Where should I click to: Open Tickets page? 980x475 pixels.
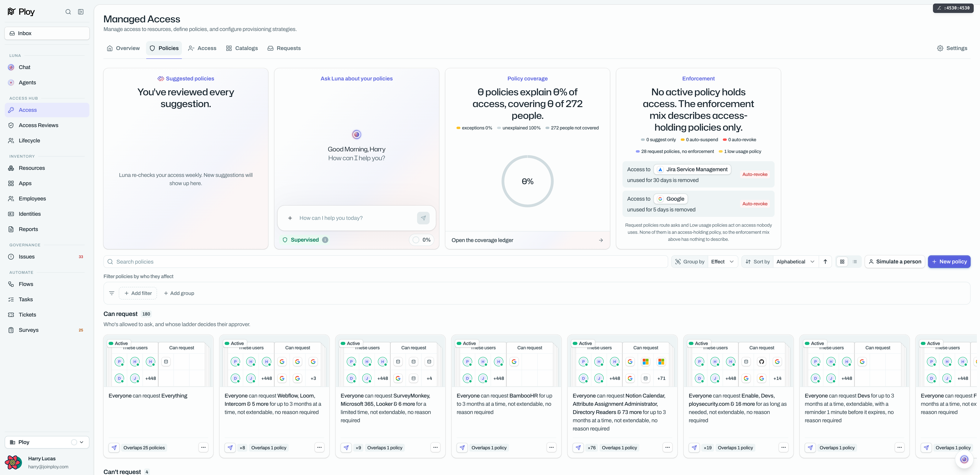47,315
